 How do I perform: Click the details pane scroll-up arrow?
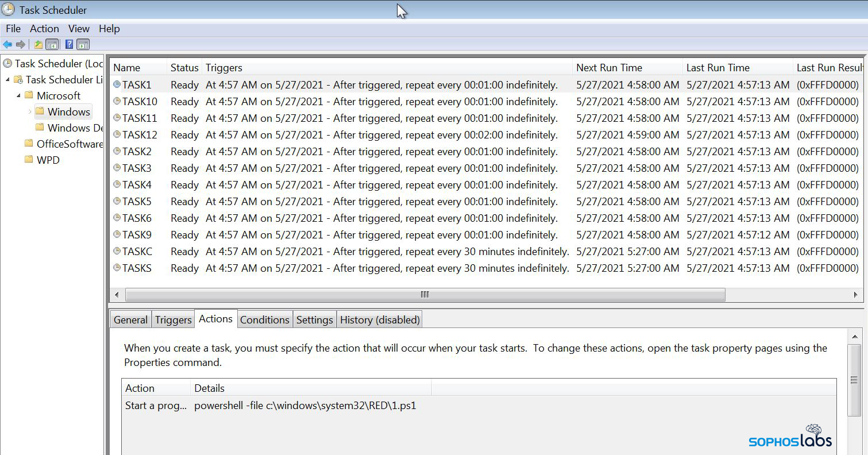[x=854, y=337]
